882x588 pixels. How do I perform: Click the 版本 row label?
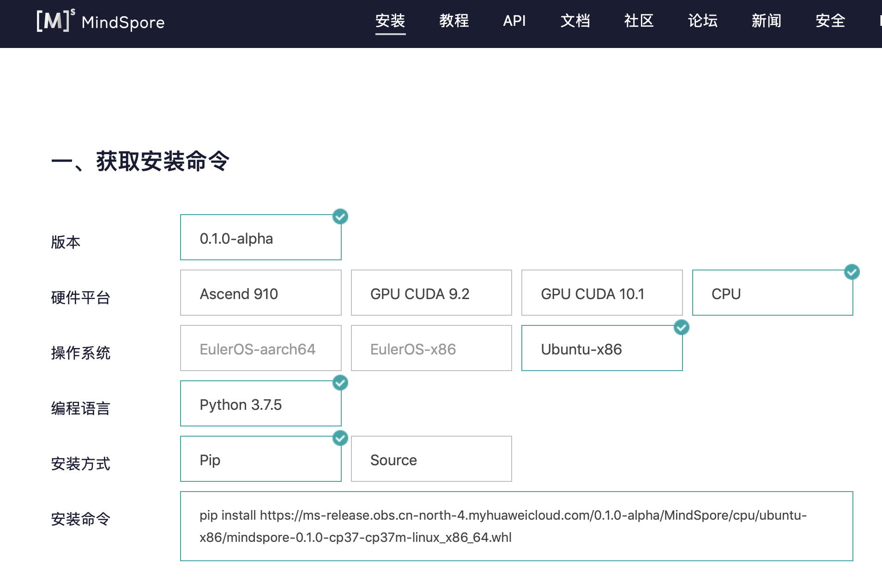tap(66, 242)
